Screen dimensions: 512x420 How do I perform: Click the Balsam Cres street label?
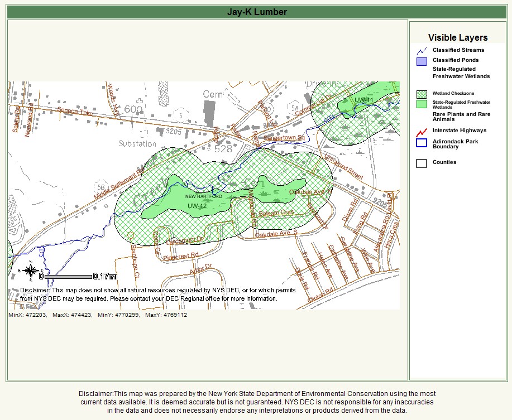[x=276, y=213]
